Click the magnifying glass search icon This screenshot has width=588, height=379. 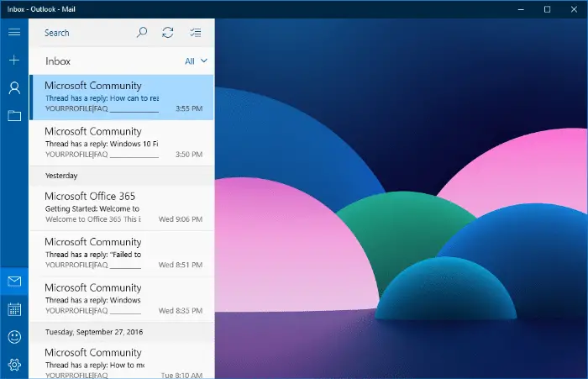tap(141, 33)
